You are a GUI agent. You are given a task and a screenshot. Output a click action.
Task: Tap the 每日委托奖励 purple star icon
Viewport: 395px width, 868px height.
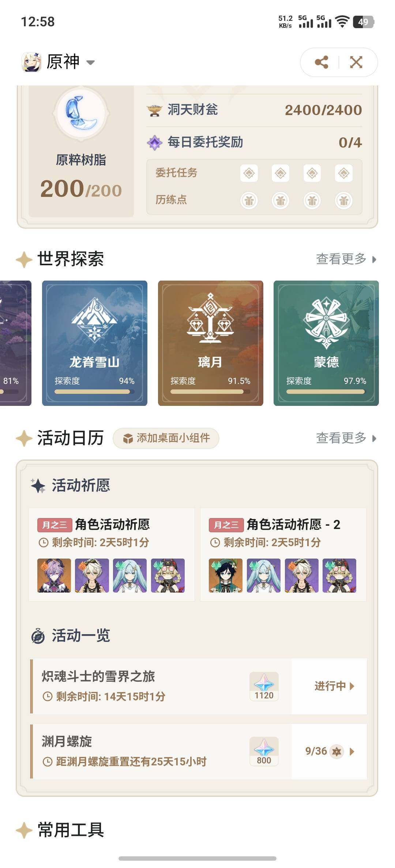click(x=154, y=142)
